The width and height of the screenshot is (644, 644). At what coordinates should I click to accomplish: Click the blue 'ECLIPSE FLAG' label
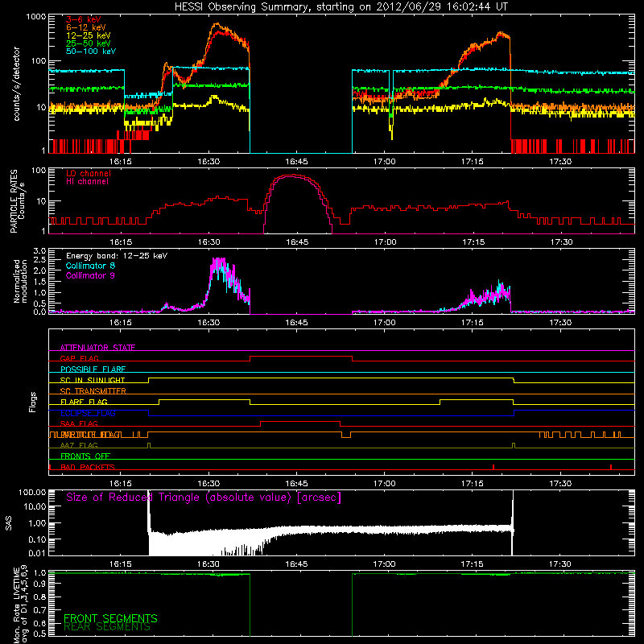tap(88, 413)
